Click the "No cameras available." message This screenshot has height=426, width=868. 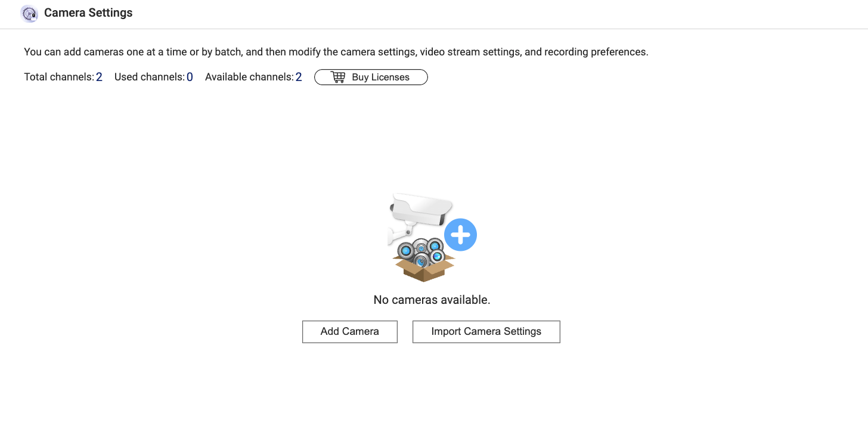[432, 300]
